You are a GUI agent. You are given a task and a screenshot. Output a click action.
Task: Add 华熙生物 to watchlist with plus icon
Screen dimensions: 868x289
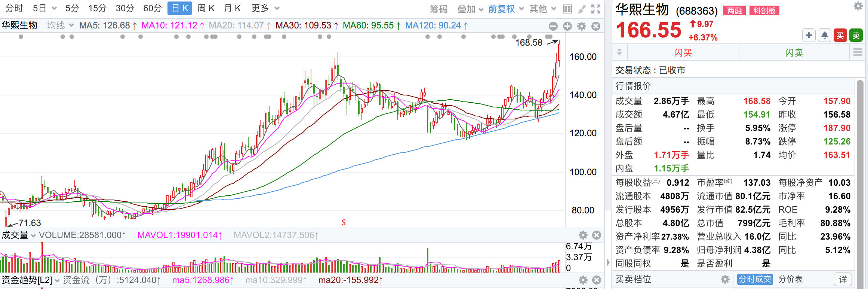pos(809,36)
